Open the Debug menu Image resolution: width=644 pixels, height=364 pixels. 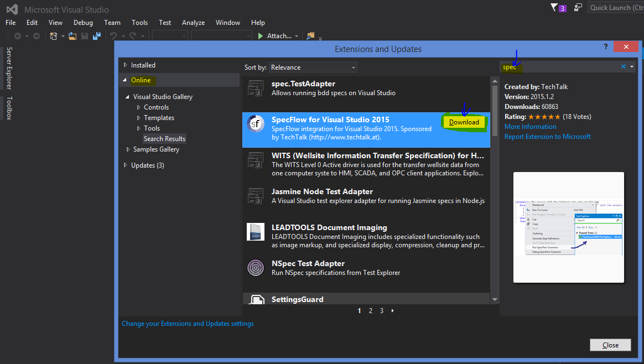click(83, 23)
